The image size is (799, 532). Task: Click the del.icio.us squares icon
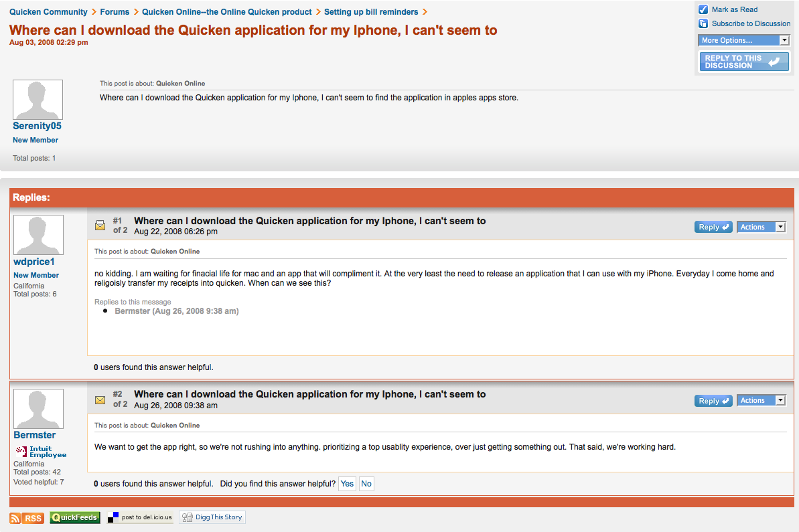(x=113, y=518)
